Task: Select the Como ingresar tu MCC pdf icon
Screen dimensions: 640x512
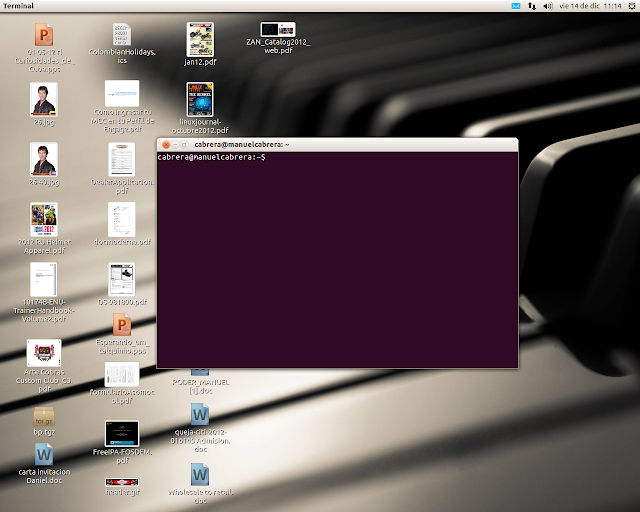Action: [122, 94]
